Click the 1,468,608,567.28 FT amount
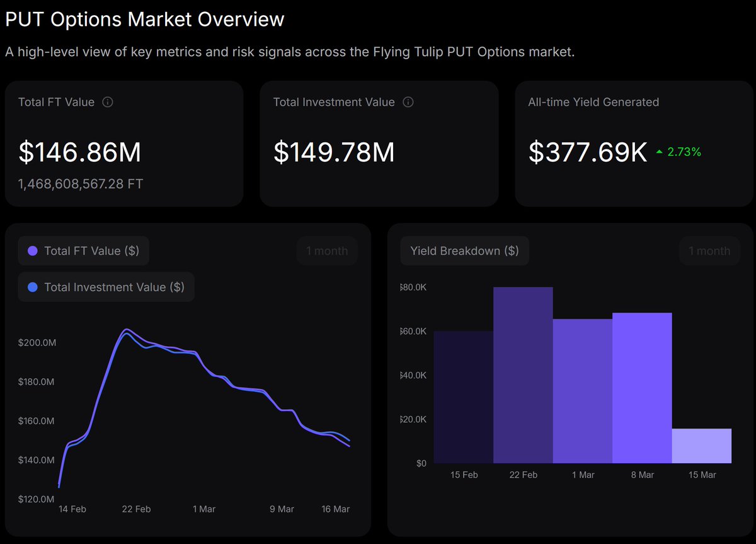This screenshot has width=756, height=544. point(81,184)
